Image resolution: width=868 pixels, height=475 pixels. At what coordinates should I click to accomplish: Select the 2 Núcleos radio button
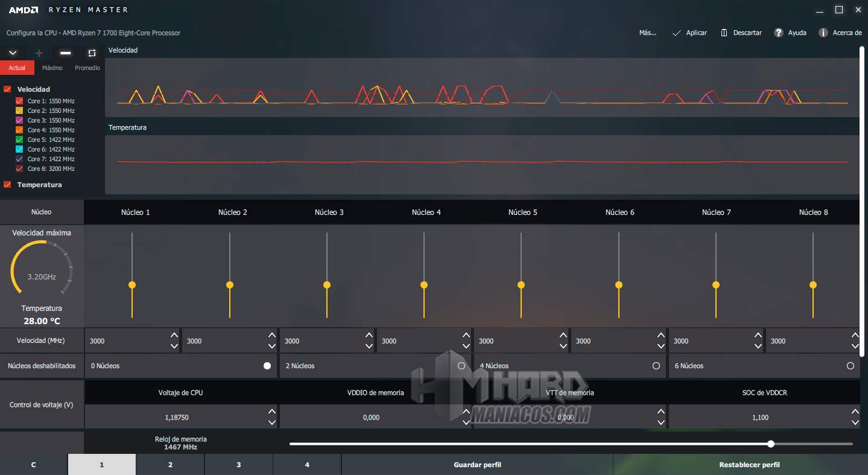click(461, 366)
